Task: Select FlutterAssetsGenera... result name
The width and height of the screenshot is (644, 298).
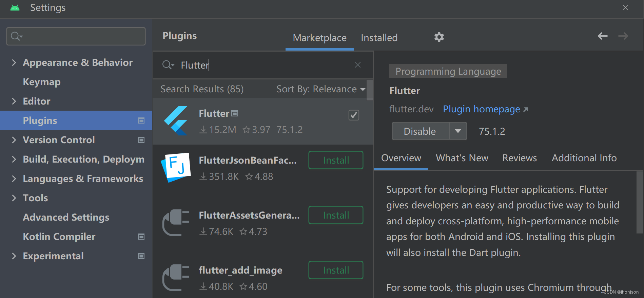Action: (x=249, y=215)
